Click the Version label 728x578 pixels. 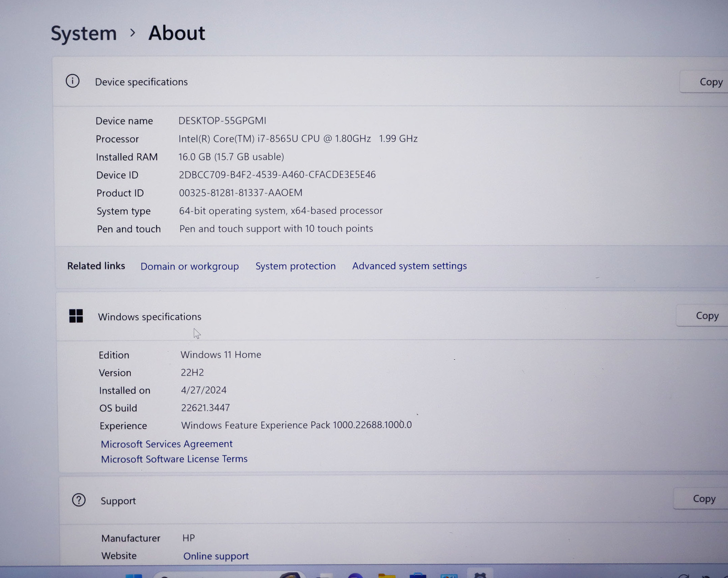[x=115, y=373]
